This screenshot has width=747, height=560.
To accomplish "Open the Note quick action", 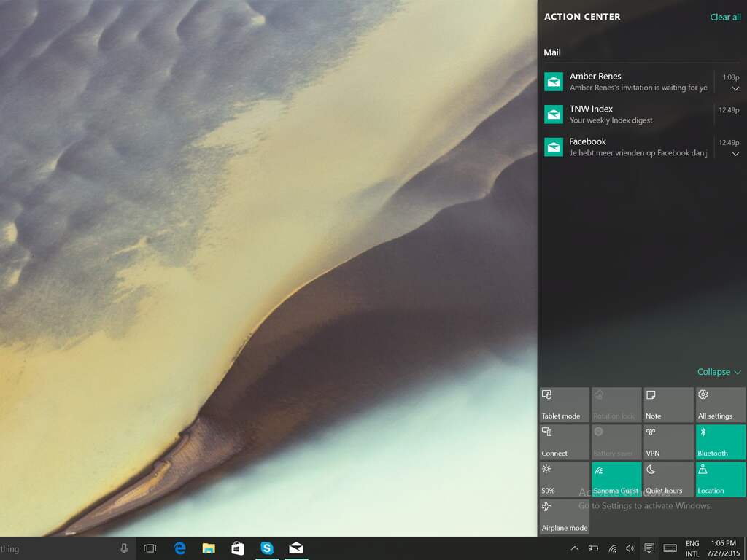I will pos(668,405).
